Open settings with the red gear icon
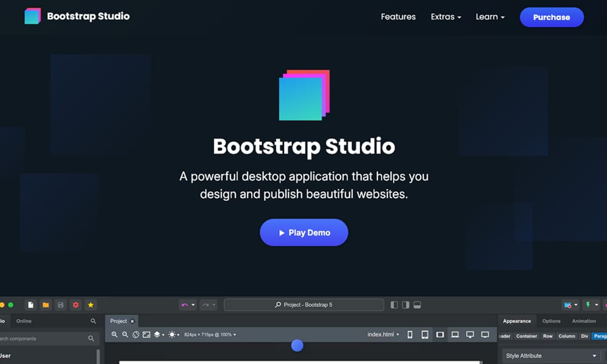The height and width of the screenshot is (364, 607). click(x=76, y=305)
